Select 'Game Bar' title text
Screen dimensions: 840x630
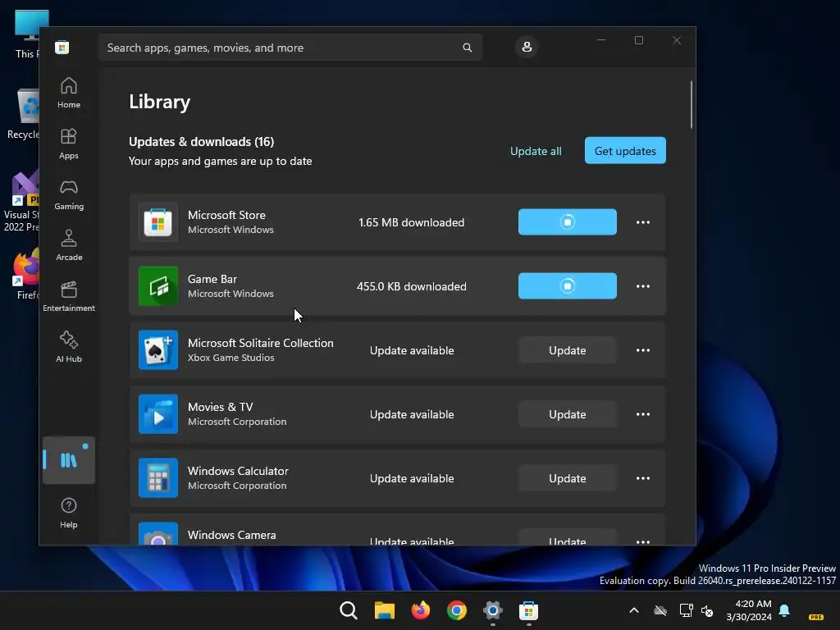pos(212,279)
